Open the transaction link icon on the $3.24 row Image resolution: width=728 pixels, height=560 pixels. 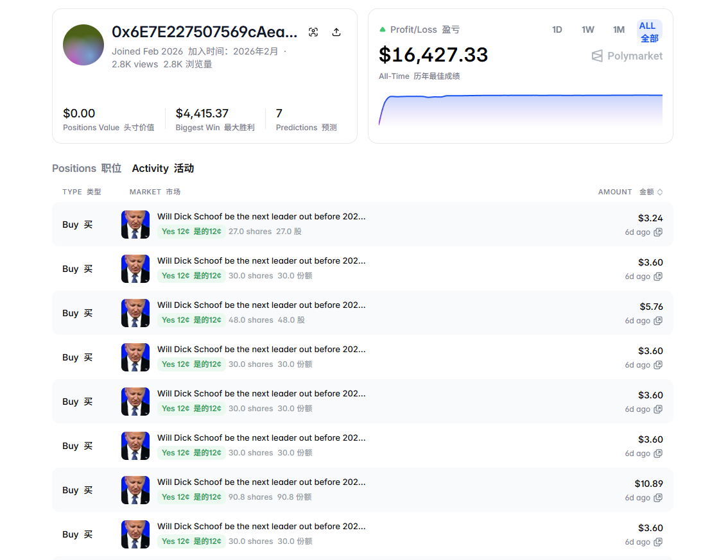click(658, 232)
